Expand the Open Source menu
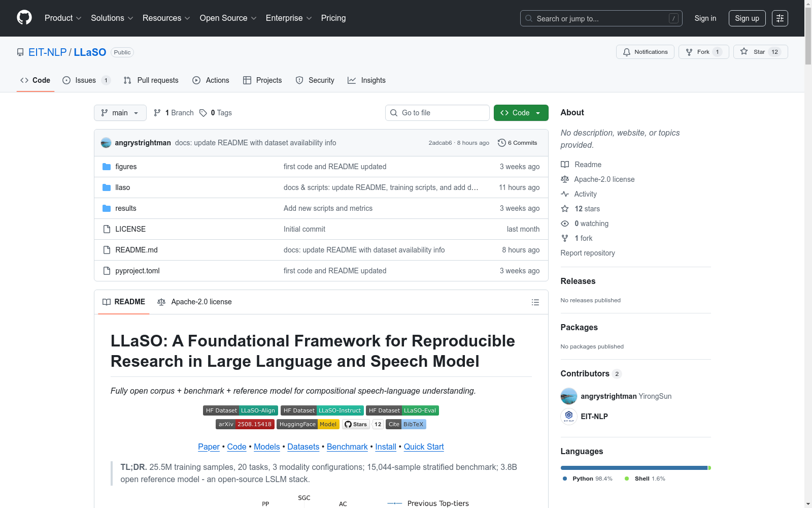812x508 pixels. [228, 18]
